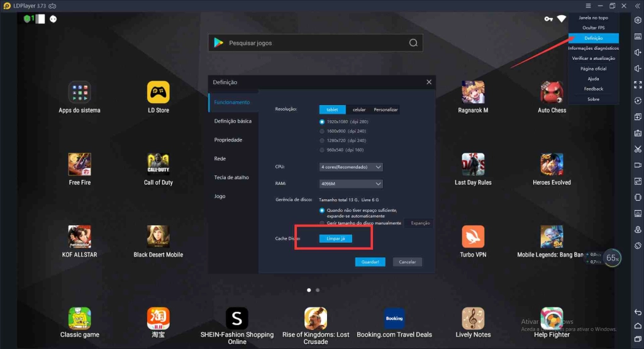Viewport: 644px width, 349px height.
Task: Select the 1600x900 resolution option
Action: tap(323, 131)
